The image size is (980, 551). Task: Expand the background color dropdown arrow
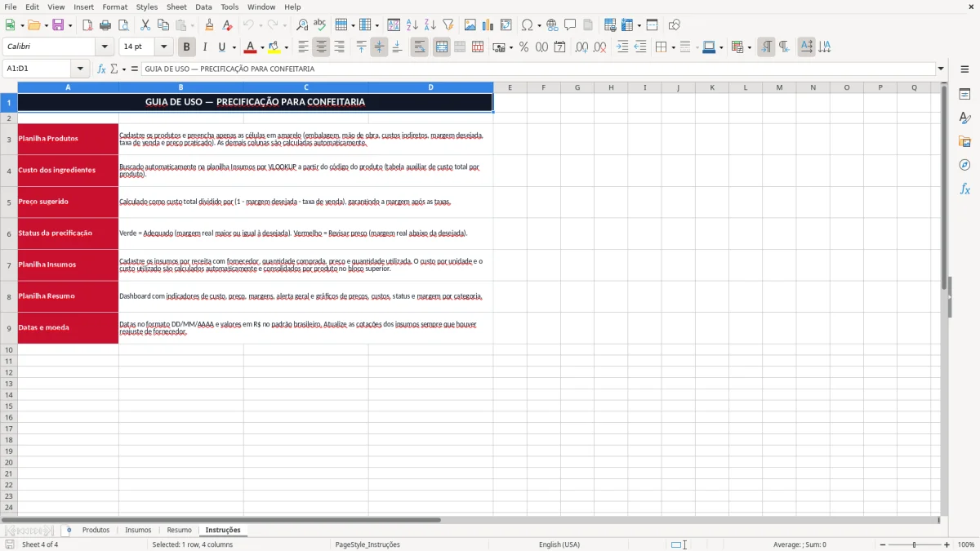click(286, 48)
